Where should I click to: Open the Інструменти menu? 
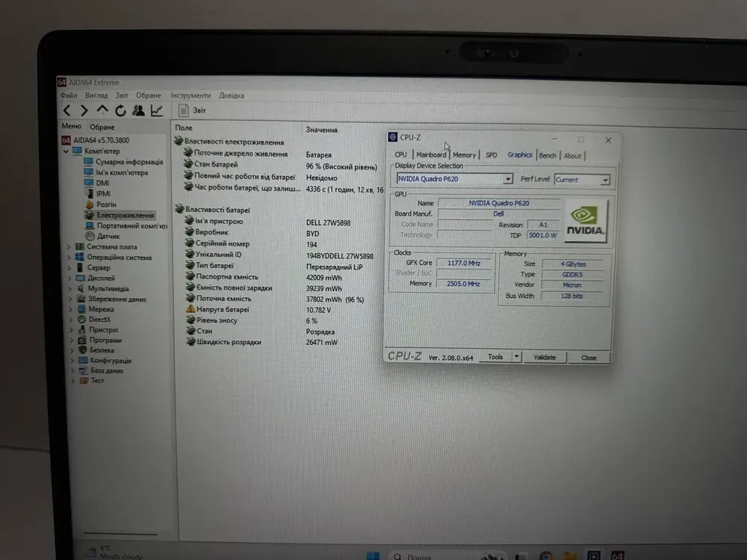pyautogui.click(x=190, y=96)
